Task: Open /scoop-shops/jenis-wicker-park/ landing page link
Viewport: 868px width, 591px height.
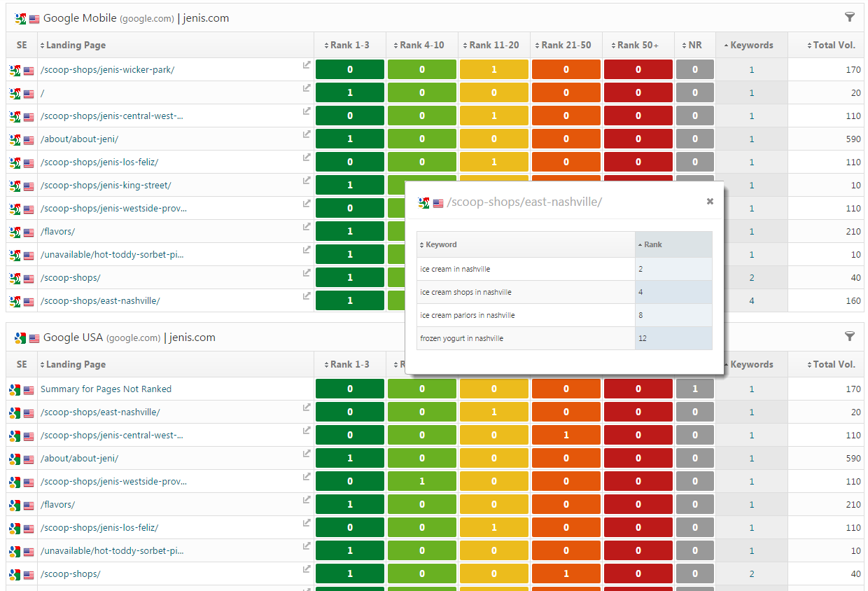Action: (107, 69)
